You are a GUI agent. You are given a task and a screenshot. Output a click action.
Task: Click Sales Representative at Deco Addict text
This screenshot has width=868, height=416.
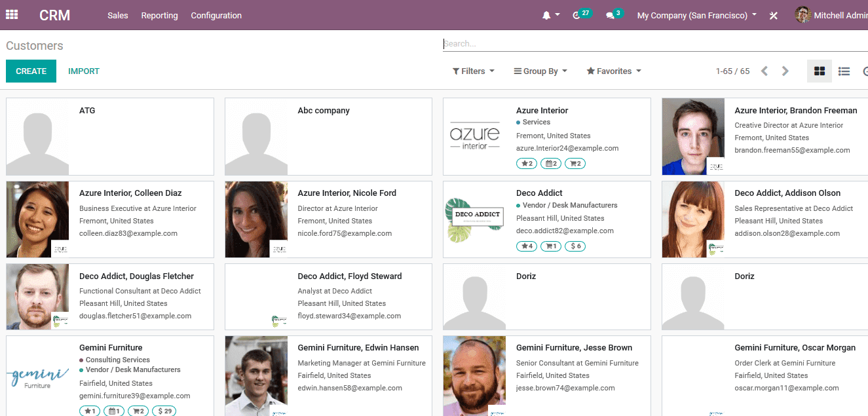(x=793, y=208)
